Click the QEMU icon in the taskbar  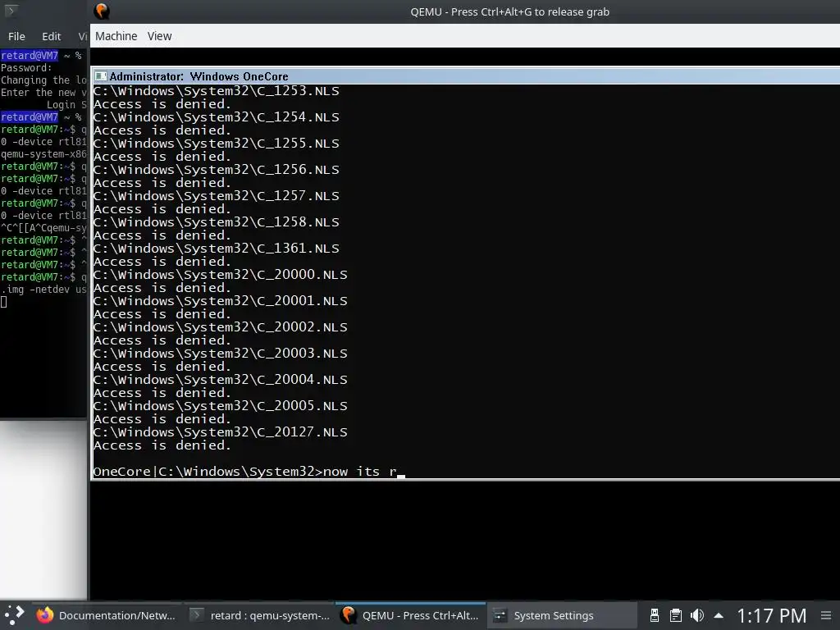(349, 615)
